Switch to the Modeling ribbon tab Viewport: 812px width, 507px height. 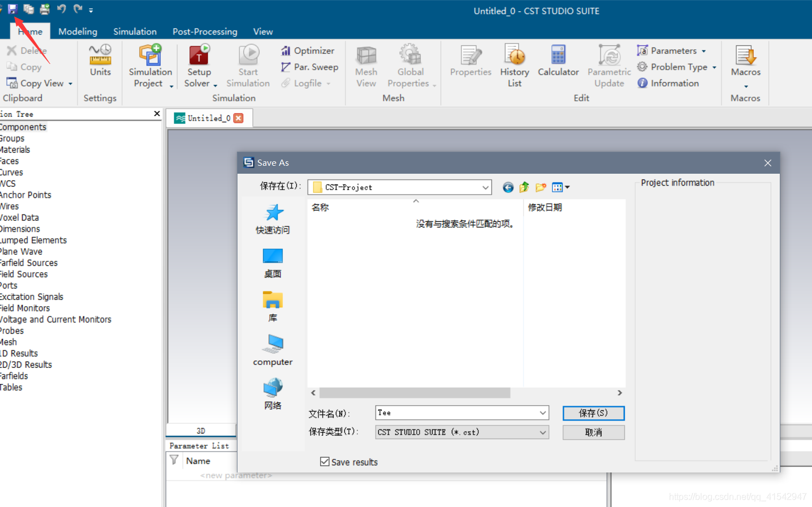point(77,32)
